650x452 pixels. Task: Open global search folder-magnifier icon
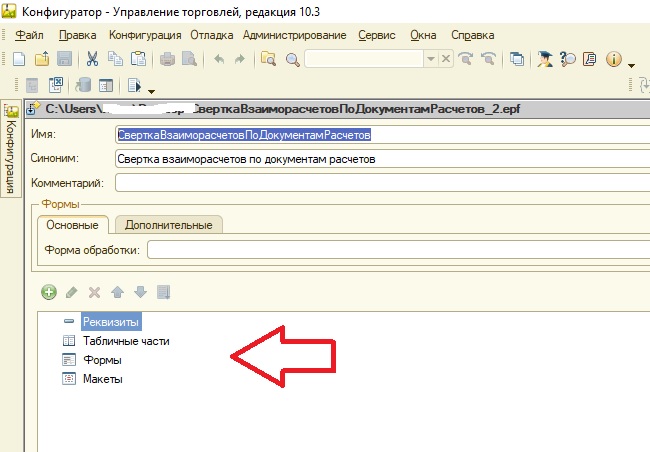[269, 59]
